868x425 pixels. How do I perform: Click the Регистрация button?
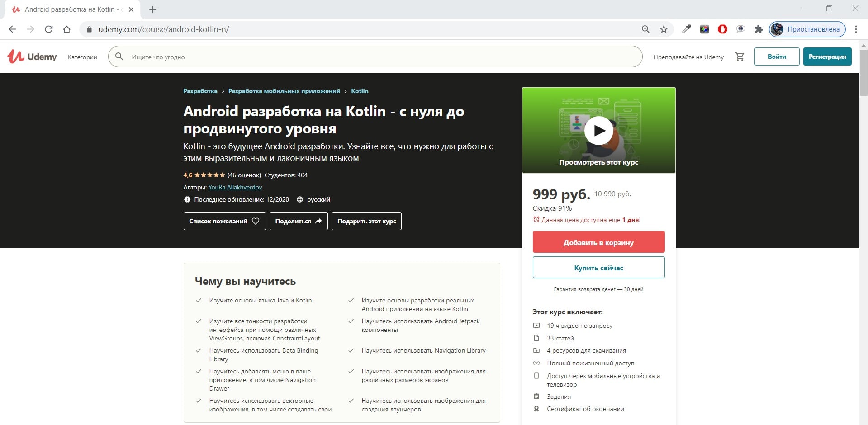pos(827,57)
